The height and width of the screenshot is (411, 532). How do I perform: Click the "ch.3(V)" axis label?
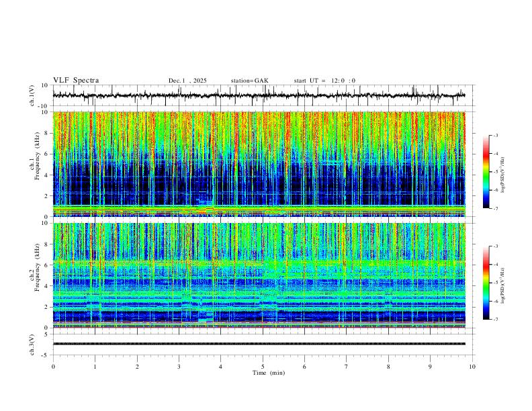pyautogui.click(x=32, y=345)
